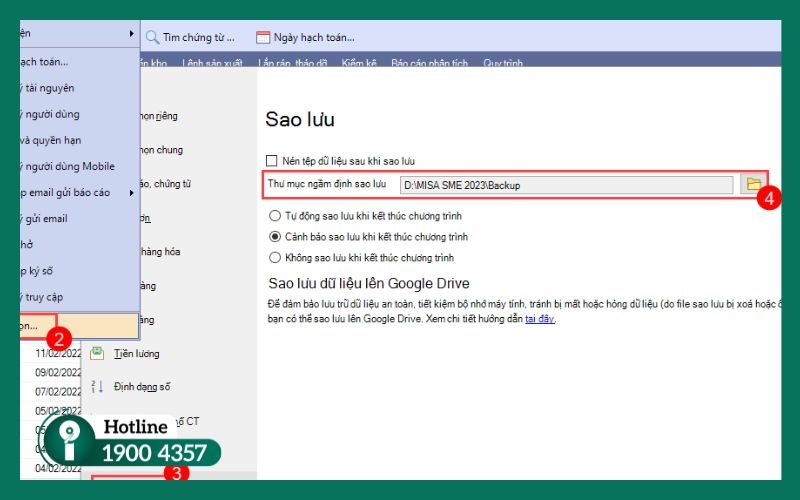This screenshot has width=800, height=500.
Task: Select the chứng từ options category
Action: pyautogui.click(x=166, y=184)
